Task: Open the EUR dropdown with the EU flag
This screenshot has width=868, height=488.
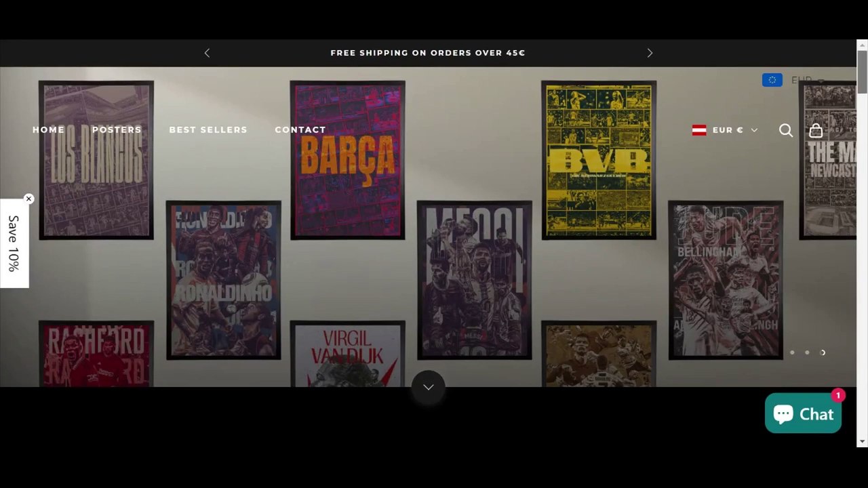Action: [793, 80]
